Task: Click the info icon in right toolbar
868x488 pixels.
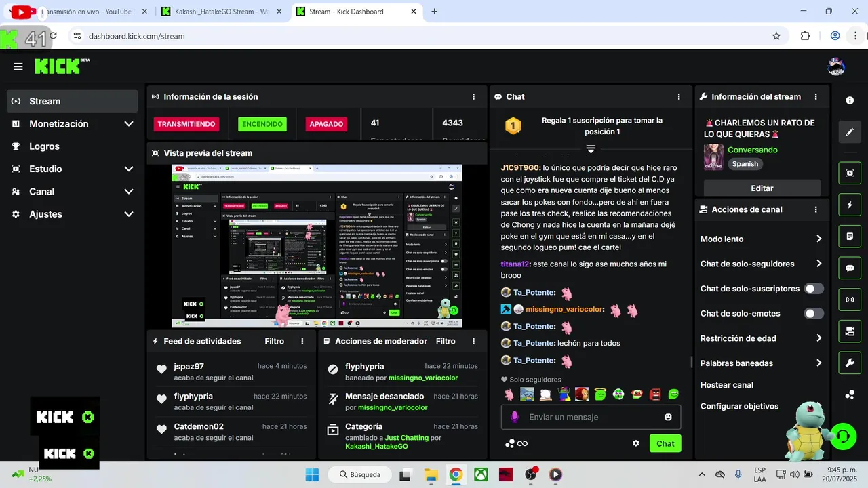Action: coord(850,100)
